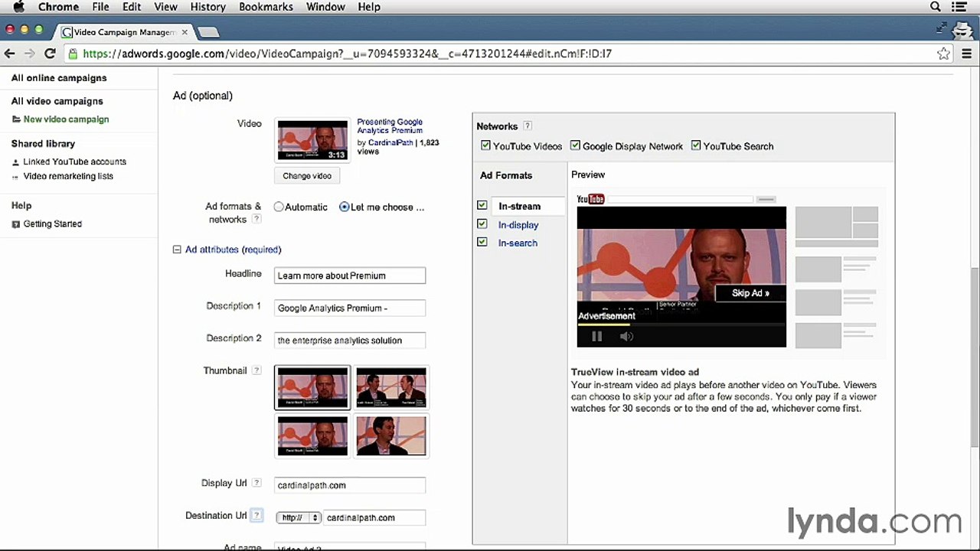Open help icon next to Ad formats & networks
Viewport: 980px width, 551px height.
(256, 219)
